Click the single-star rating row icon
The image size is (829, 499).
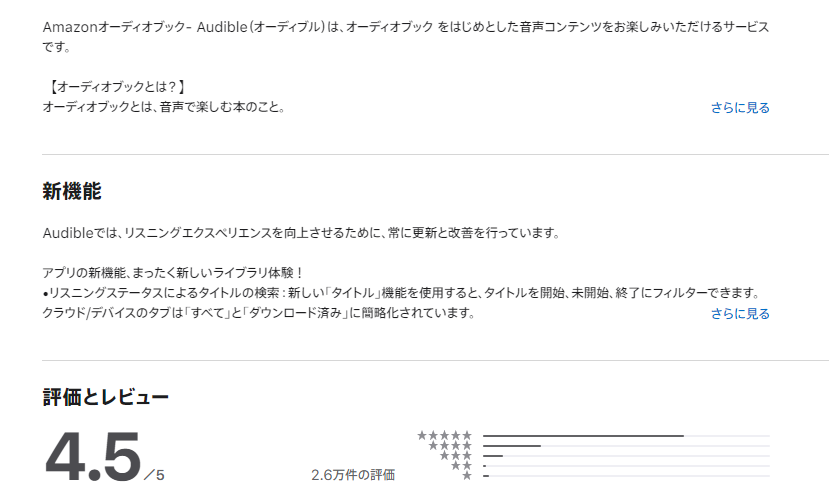click(x=466, y=476)
